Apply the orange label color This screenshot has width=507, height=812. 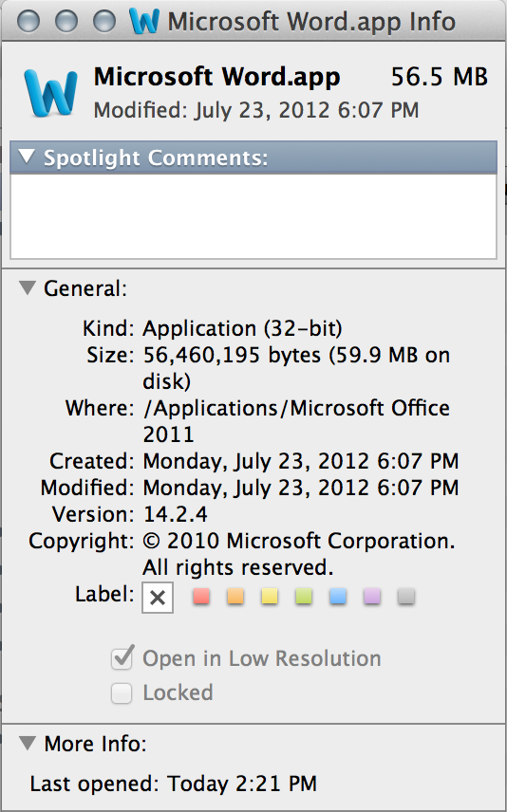pyautogui.click(x=235, y=597)
